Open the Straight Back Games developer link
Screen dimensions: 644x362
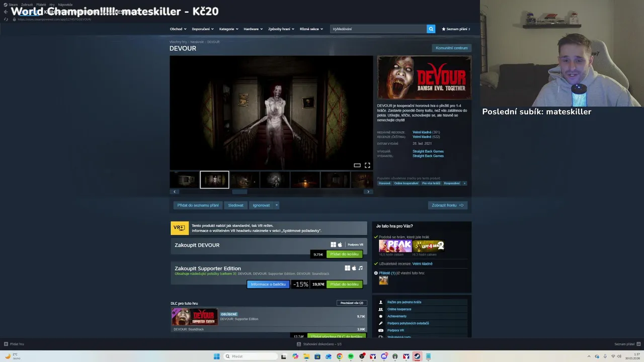[x=428, y=151]
